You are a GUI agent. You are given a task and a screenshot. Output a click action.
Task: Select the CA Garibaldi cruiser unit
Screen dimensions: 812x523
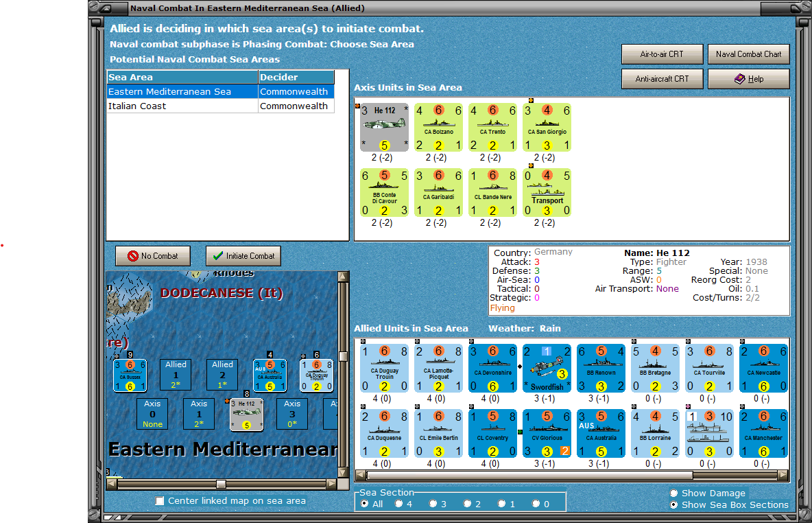pos(439,193)
